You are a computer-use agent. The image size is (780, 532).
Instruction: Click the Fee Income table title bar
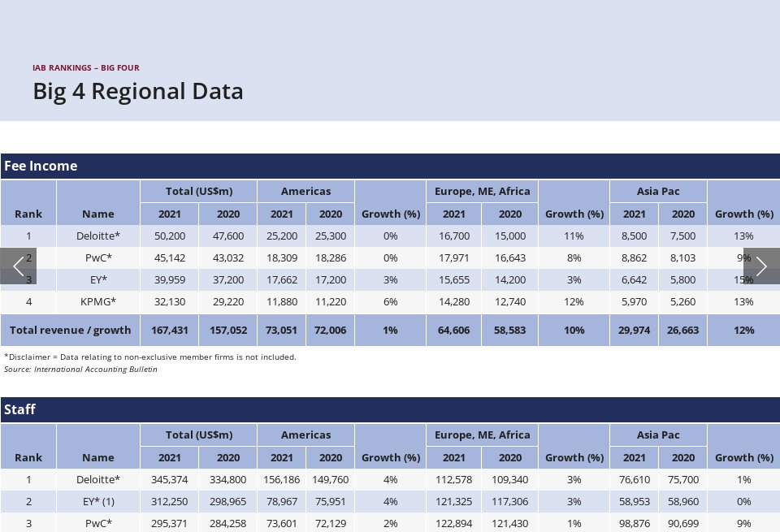coord(390,166)
